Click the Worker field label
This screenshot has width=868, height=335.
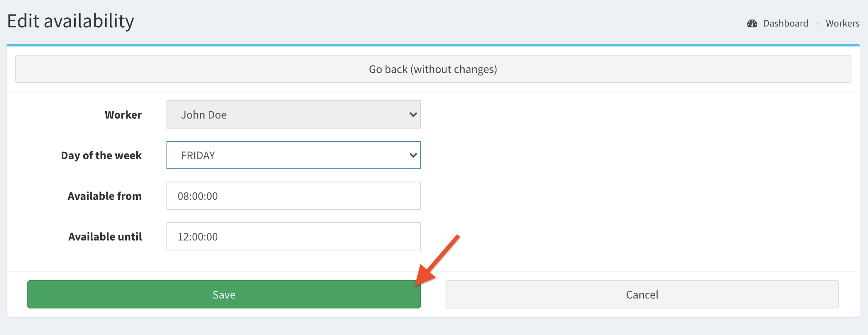coord(123,115)
